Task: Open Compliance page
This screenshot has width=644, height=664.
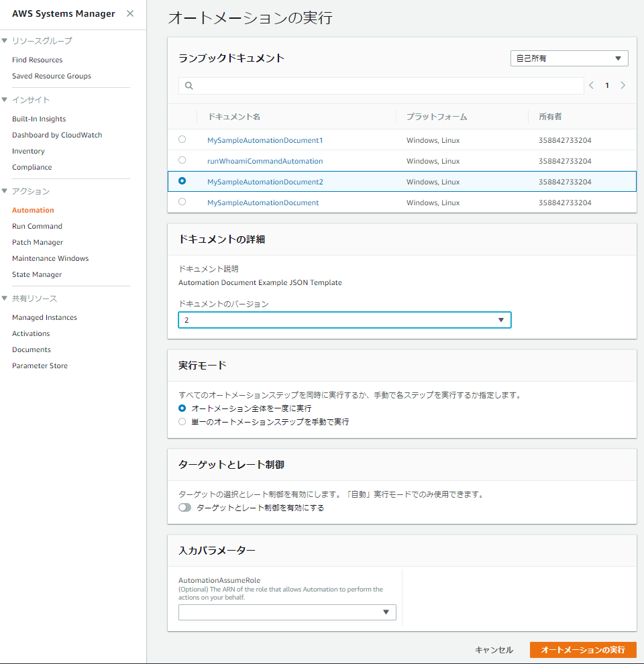Action: click(x=32, y=167)
